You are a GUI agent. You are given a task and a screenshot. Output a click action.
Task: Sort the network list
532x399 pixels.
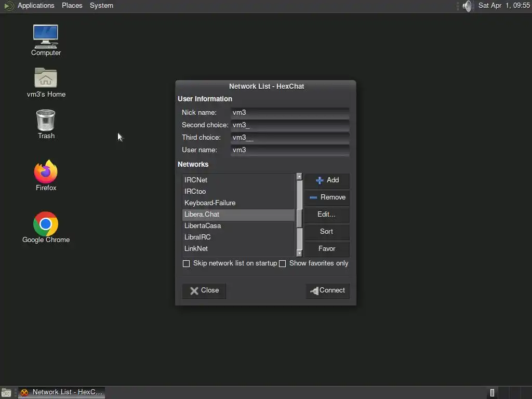[x=327, y=231]
